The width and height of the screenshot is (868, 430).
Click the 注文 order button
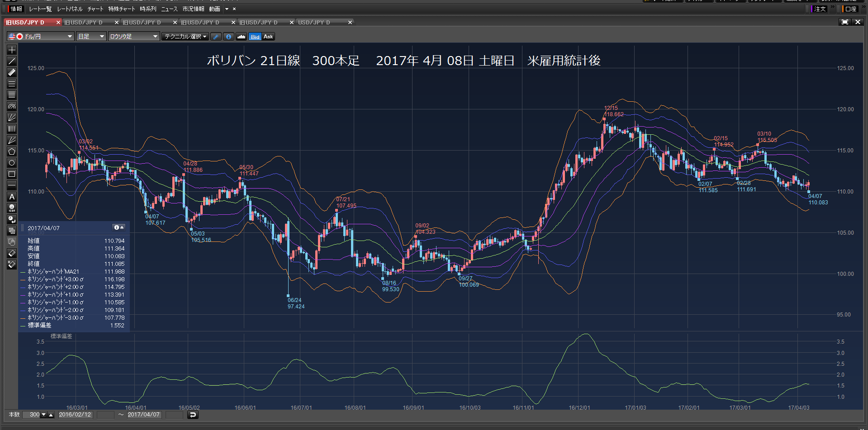click(819, 9)
